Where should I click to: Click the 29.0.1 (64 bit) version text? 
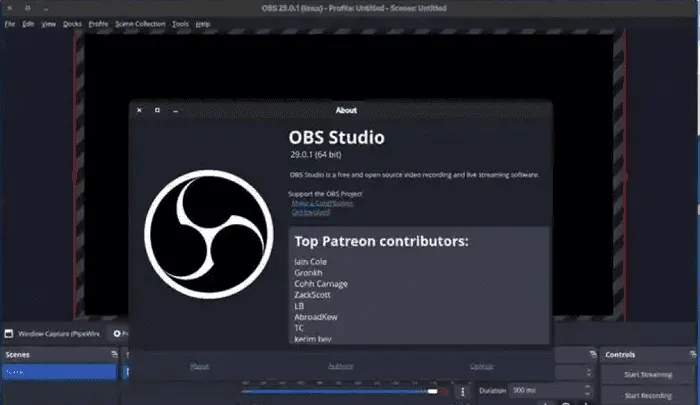[316, 155]
